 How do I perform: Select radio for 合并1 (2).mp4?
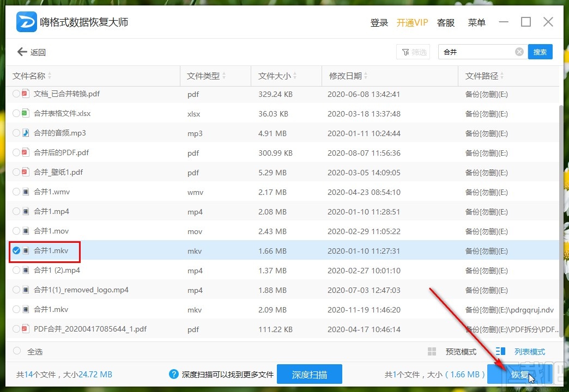tap(16, 270)
